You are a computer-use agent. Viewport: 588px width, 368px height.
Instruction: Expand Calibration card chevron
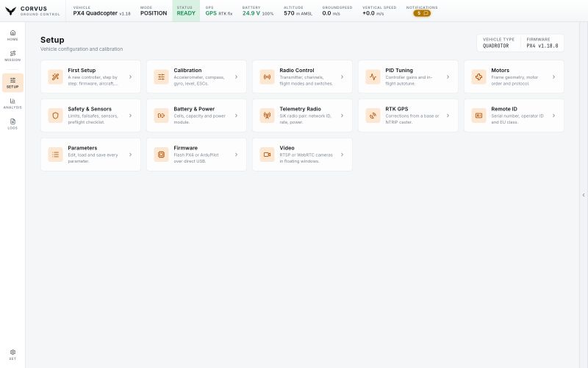(x=236, y=77)
